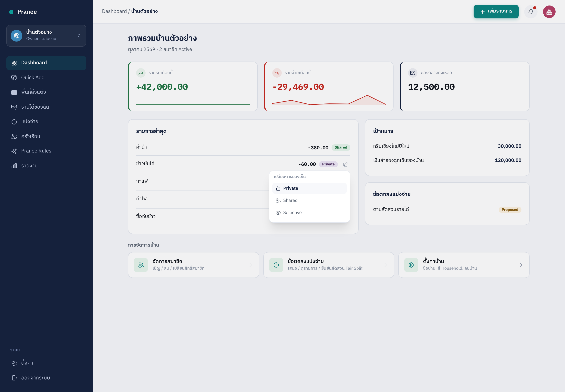The height and width of the screenshot is (392, 565).
Task: Click the รายได้ของฉัน banknote icon
Action: coord(14,107)
